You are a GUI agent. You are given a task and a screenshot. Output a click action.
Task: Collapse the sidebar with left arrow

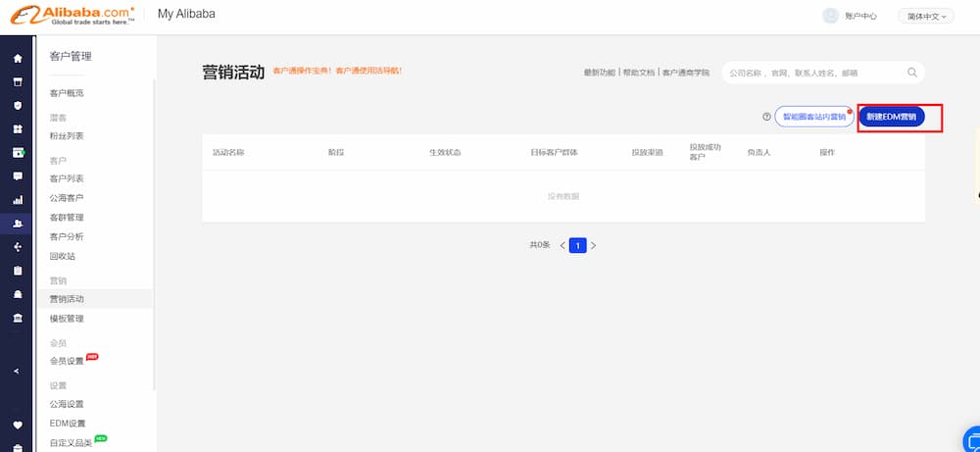tap(17, 371)
